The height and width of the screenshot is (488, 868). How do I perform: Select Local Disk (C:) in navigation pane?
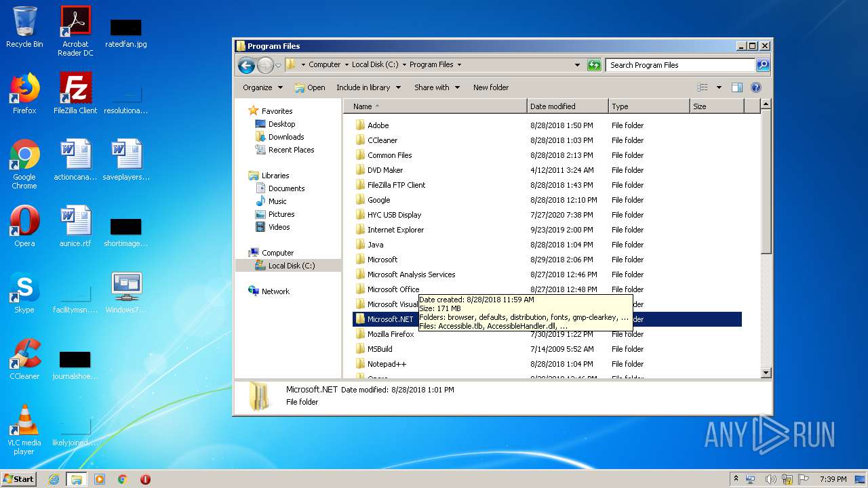[292, 266]
